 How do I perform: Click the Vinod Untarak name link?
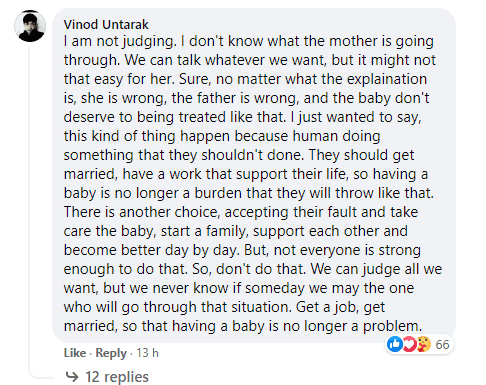[x=106, y=25]
